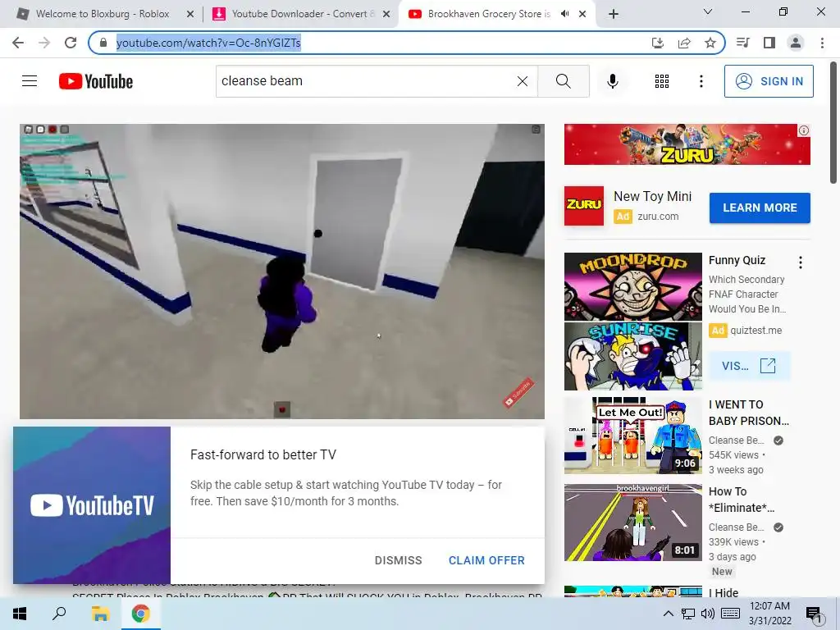The height and width of the screenshot is (630, 840).
Task: Search with your voice microphone
Action: [x=613, y=81]
